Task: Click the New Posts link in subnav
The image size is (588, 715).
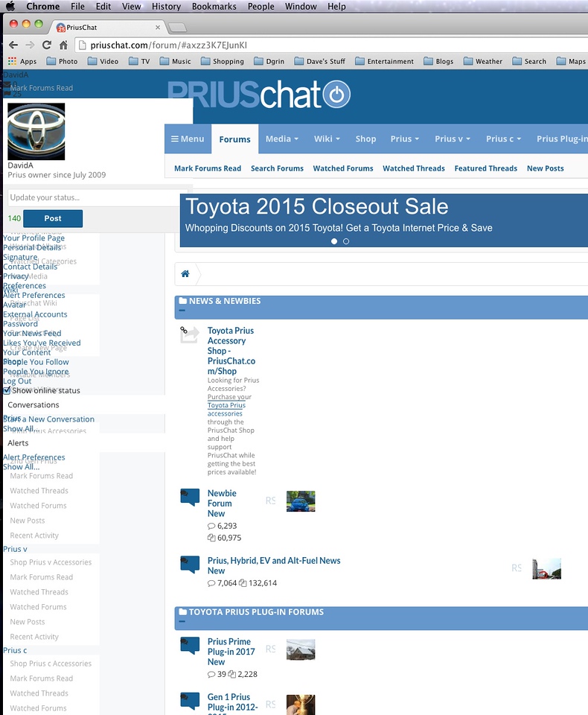Action: pos(545,168)
